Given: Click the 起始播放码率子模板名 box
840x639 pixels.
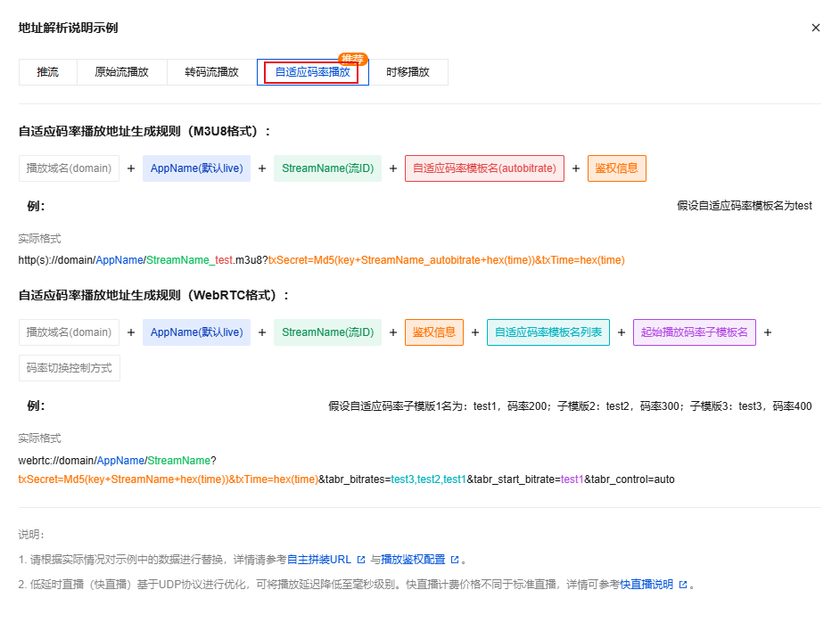Looking at the screenshot, I should [695, 332].
